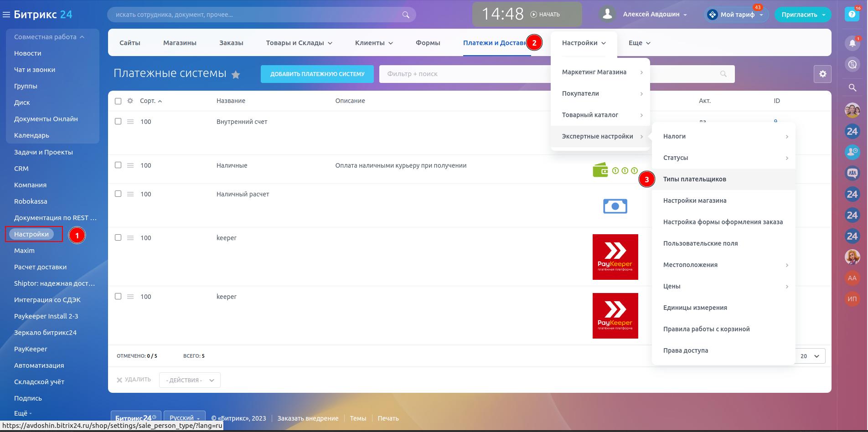
Task: Click the favorite star next to Платежные системы
Action: point(236,75)
